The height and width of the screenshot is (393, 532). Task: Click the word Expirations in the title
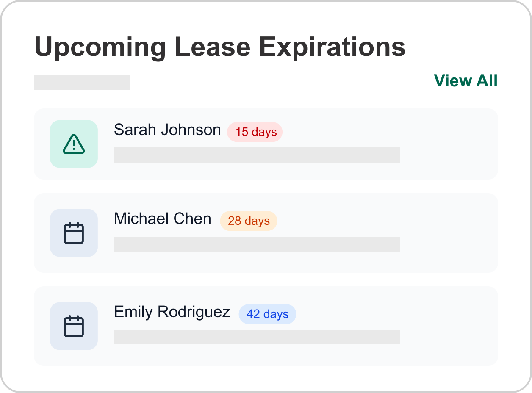(332, 47)
